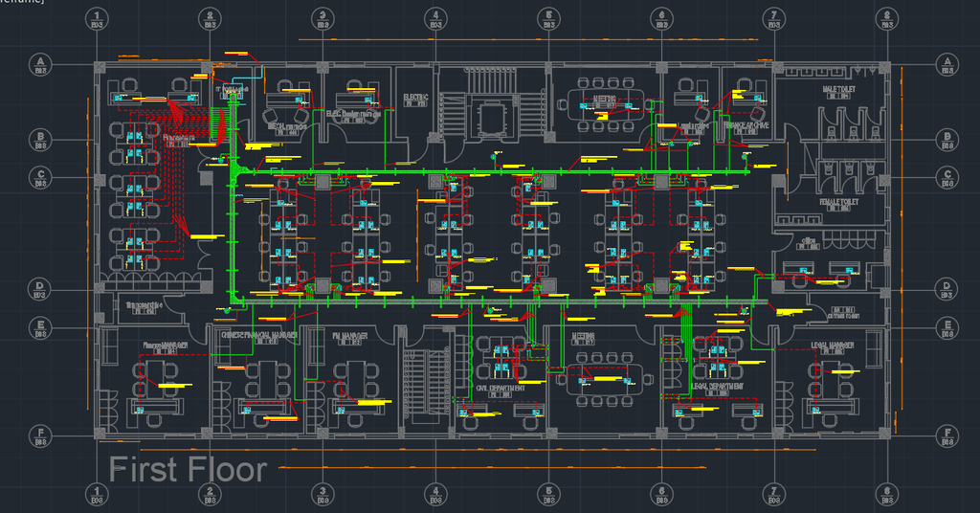This screenshot has height=513, width=980.
Task: Select the FINANCE ARCHIVE room label
Action: [x=746, y=125]
